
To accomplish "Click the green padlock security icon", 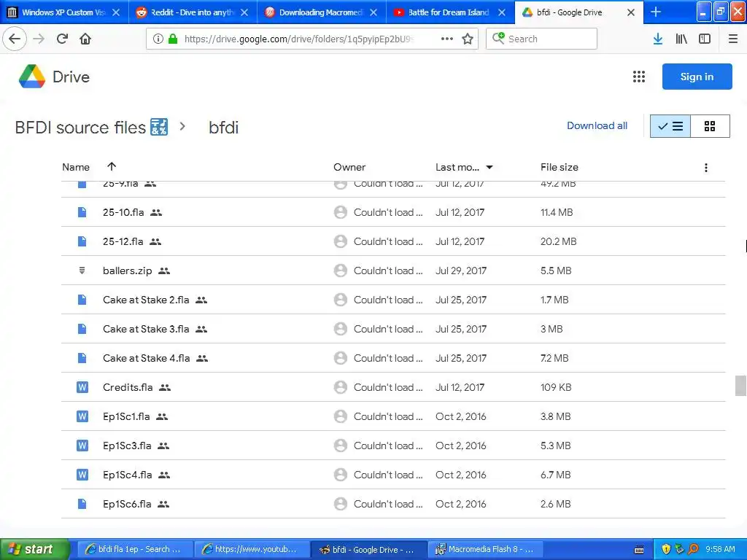I will [x=173, y=39].
